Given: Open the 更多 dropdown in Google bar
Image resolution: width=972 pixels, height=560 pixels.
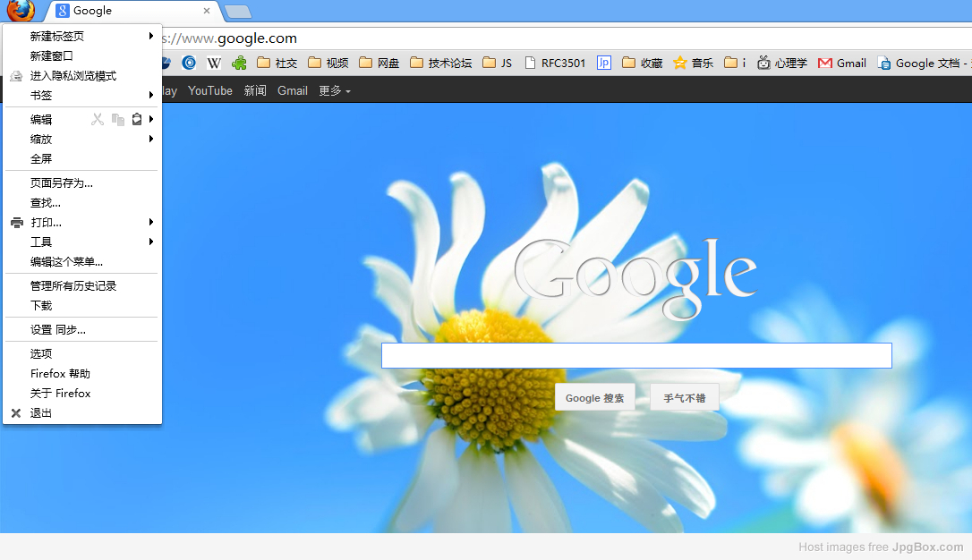Looking at the screenshot, I should coord(335,90).
